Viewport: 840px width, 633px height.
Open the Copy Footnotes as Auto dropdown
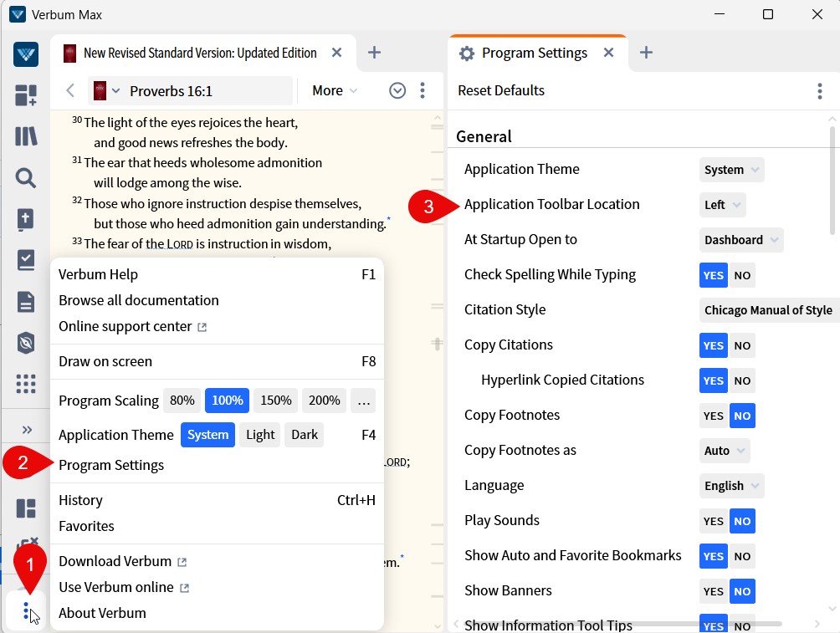coord(725,451)
